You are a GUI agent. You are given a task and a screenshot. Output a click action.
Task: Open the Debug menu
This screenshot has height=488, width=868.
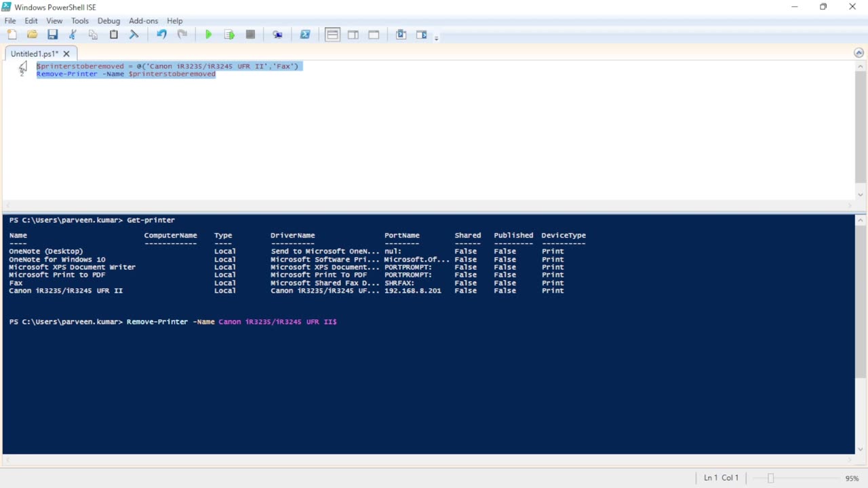[x=108, y=21]
